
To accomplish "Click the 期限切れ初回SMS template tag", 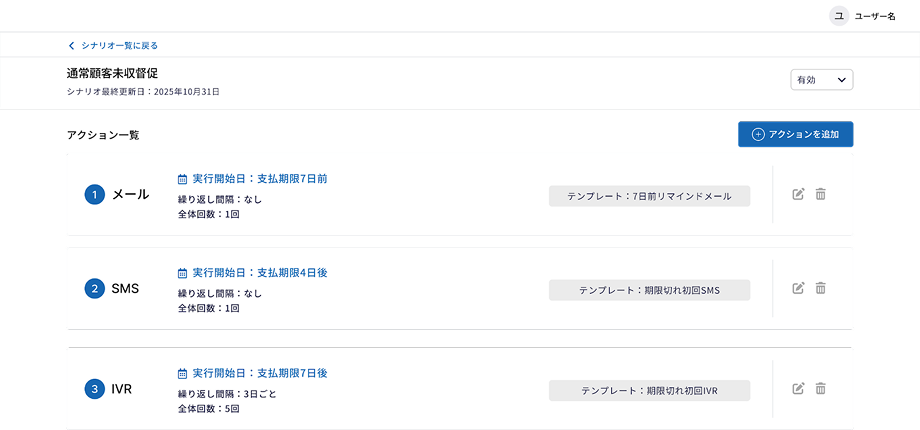I will click(x=649, y=290).
